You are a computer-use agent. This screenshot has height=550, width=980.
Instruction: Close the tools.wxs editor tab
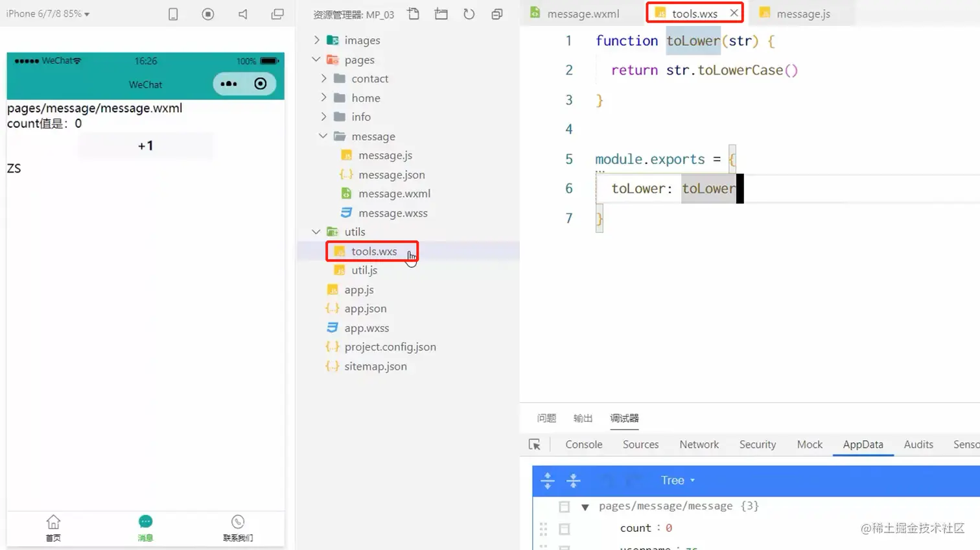pyautogui.click(x=734, y=13)
